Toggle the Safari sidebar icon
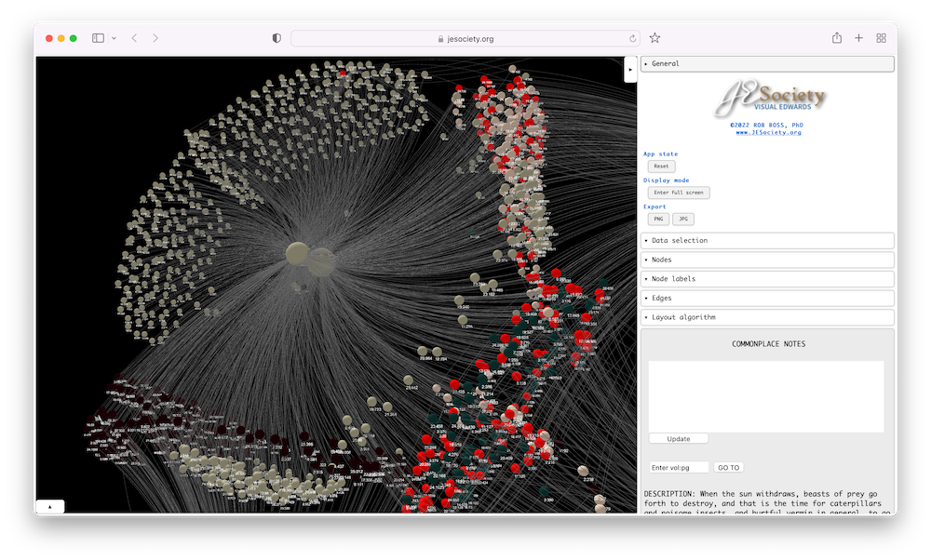 click(98, 38)
